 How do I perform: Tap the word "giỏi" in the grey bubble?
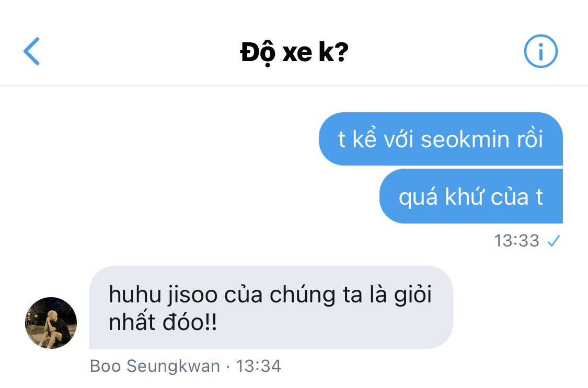(x=413, y=295)
